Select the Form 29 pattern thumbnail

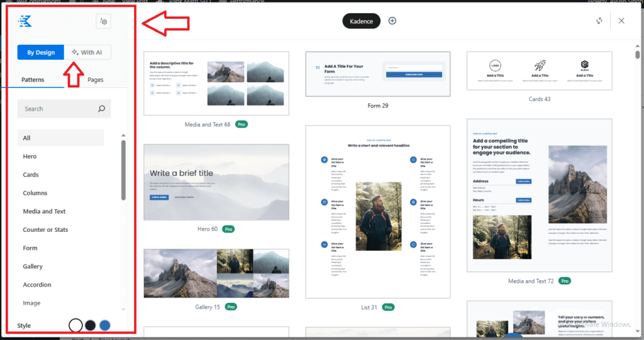click(x=378, y=74)
